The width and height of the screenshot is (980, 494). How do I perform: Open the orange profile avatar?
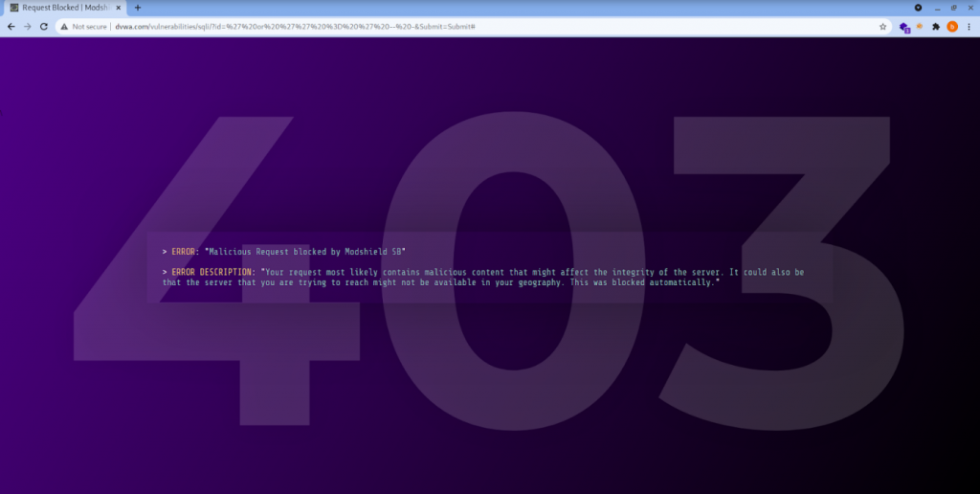(x=952, y=27)
